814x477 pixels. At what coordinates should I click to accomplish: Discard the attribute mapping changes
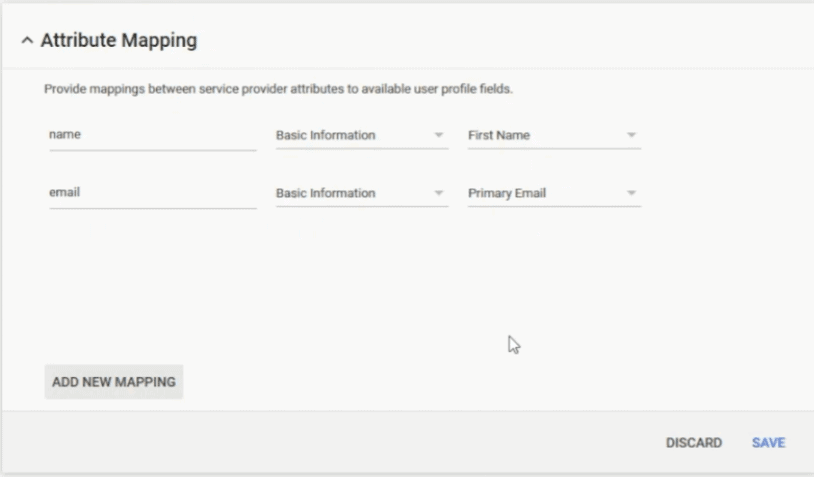694,443
